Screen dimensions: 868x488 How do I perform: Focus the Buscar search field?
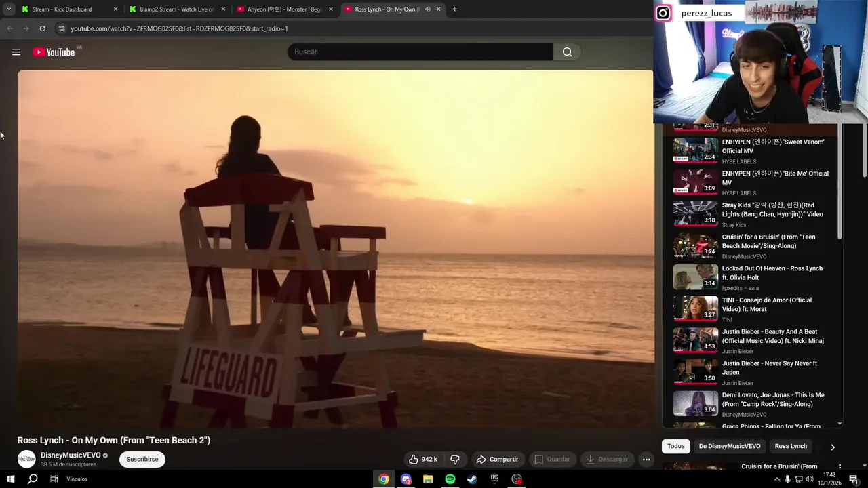(420, 52)
